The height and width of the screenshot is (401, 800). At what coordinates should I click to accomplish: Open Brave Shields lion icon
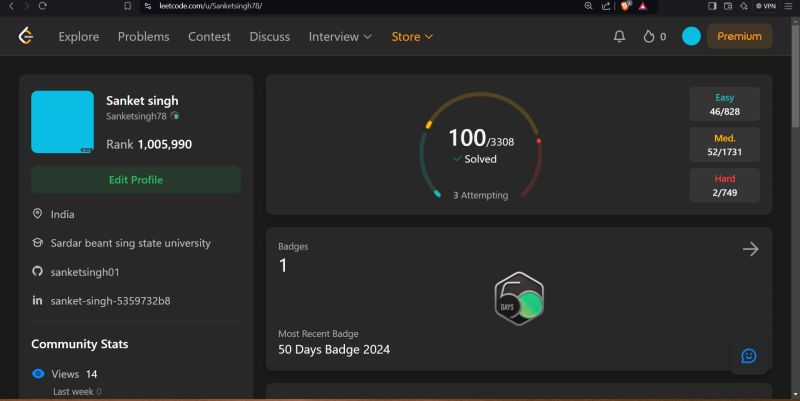pos(626,6)
